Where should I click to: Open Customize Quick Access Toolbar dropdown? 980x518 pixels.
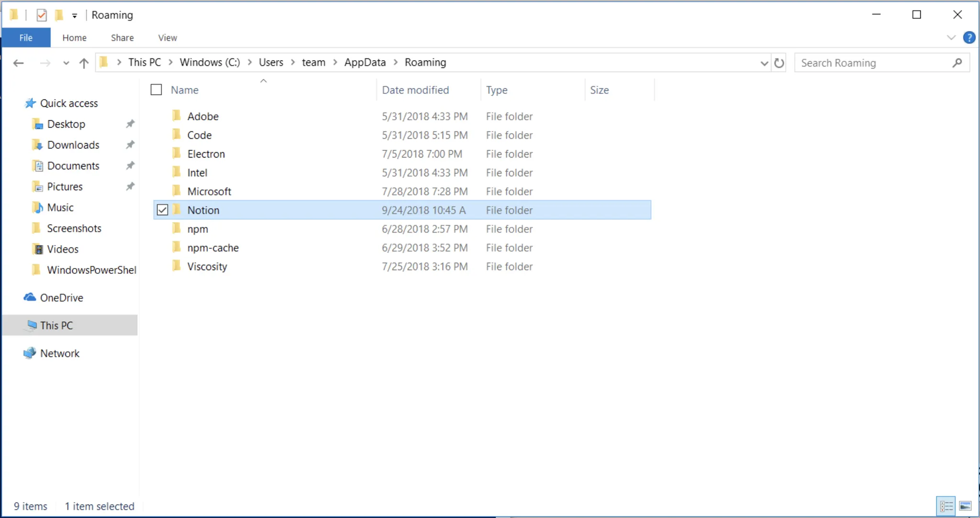point(75,15)
